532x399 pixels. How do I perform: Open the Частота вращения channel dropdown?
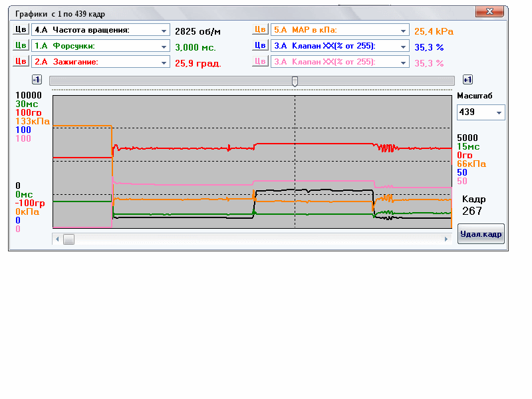tap(164, 30)
